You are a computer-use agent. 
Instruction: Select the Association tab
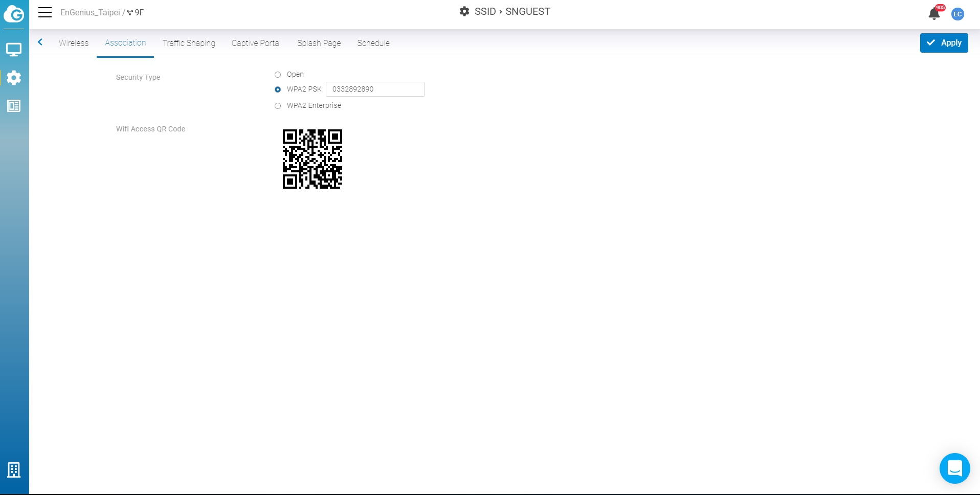(x=125, y=43)
